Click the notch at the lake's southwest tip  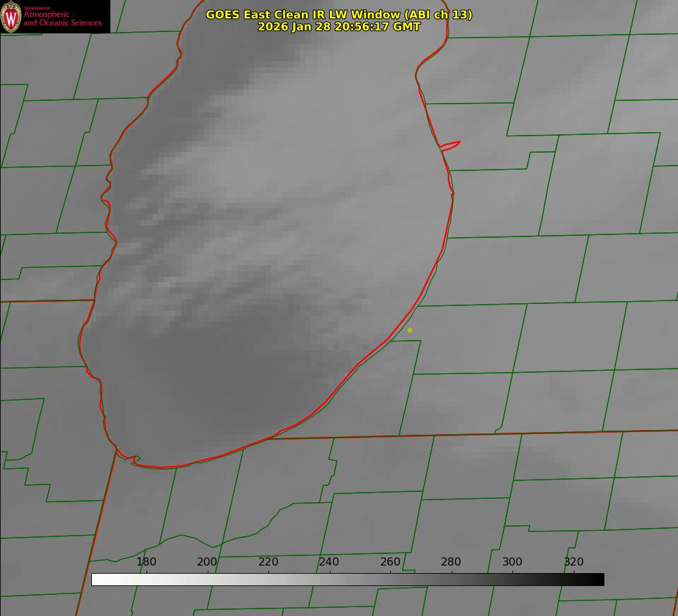[134, 461]
